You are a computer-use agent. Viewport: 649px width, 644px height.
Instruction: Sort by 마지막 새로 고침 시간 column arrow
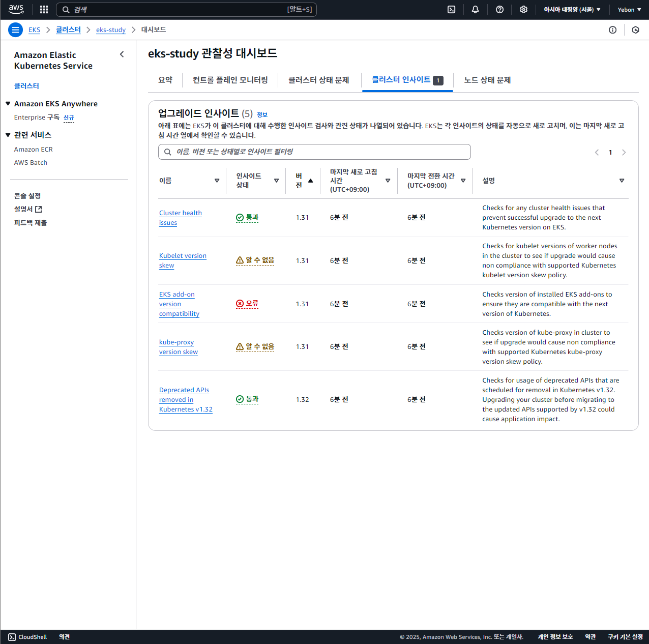pos(388,181)
